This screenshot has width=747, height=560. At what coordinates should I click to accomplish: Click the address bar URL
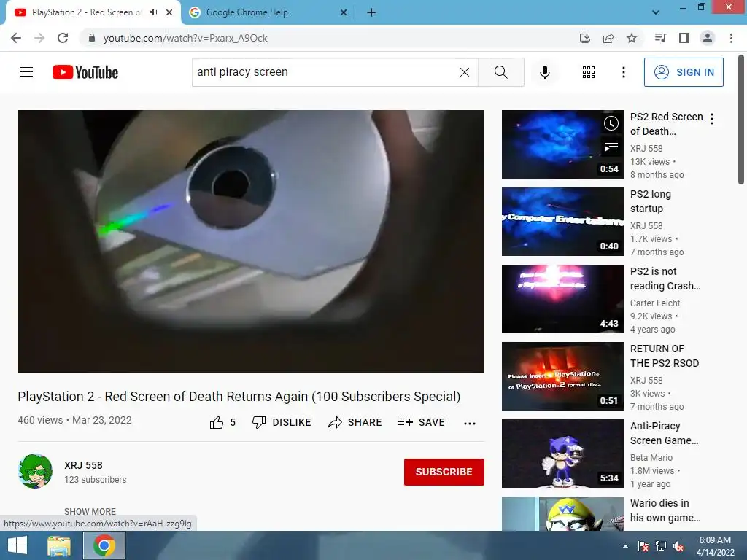click(185, 38)
